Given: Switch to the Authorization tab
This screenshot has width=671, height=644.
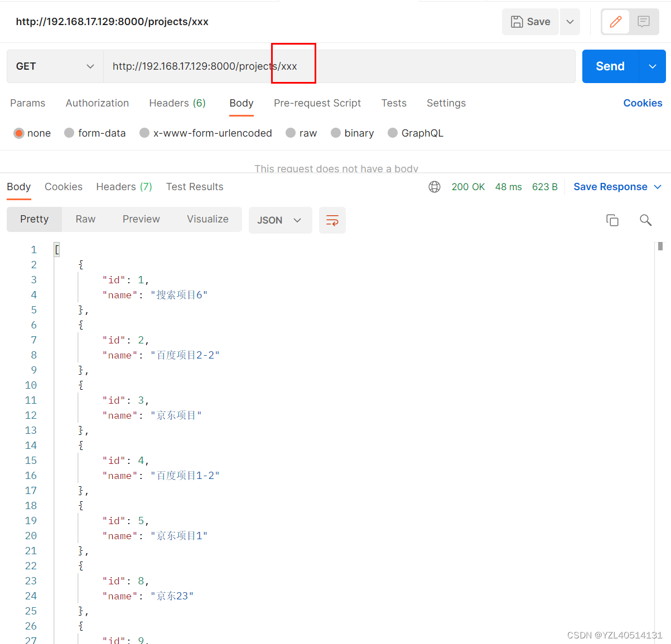Looking at the screenshot, I should [x=97, y=103].
